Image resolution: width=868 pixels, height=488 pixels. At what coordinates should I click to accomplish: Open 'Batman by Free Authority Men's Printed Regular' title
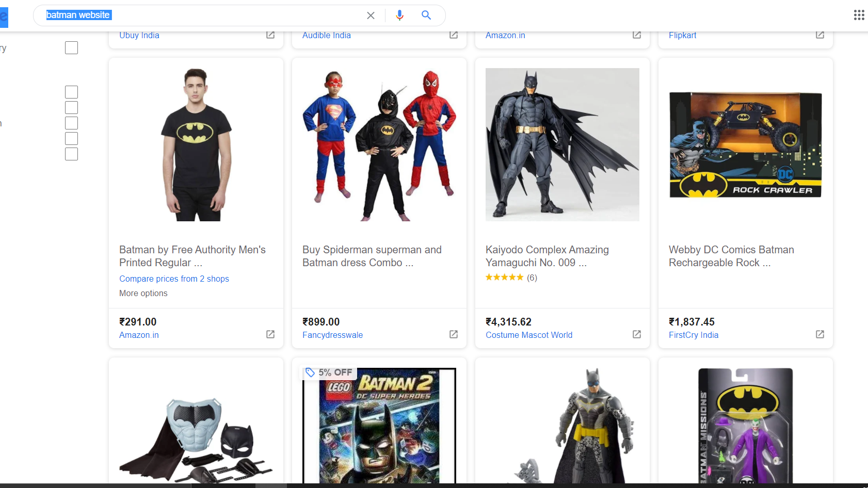(x=192, y=256)
